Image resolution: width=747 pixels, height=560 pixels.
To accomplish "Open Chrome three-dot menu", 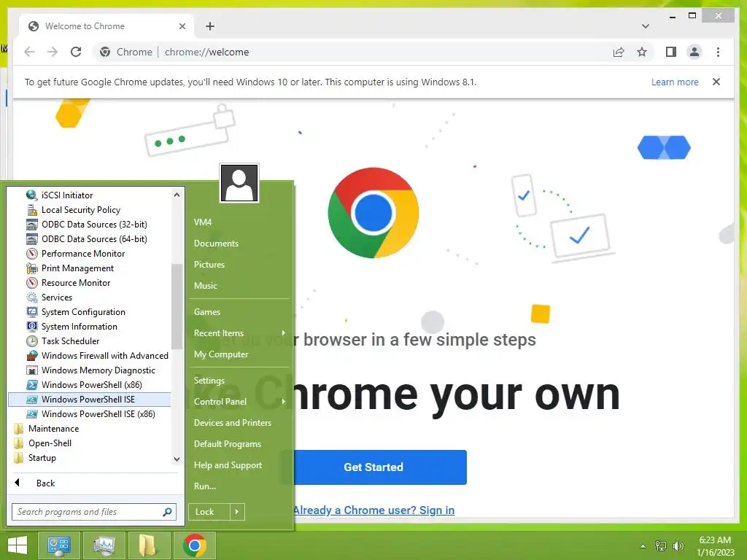I will tap(718, 52).
